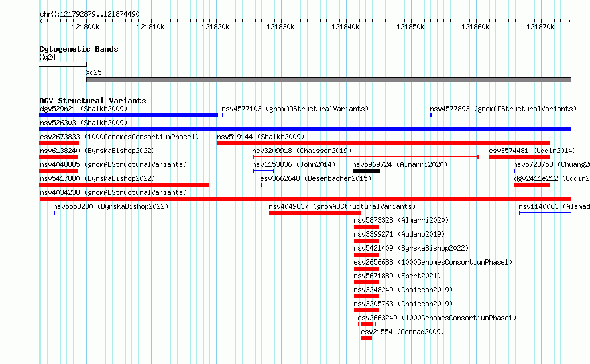Viewport: 590px width, 364px height.
Task: Click esv2663249 1000GenomesConsortiumPhase1 label
Action: point(437,318)
